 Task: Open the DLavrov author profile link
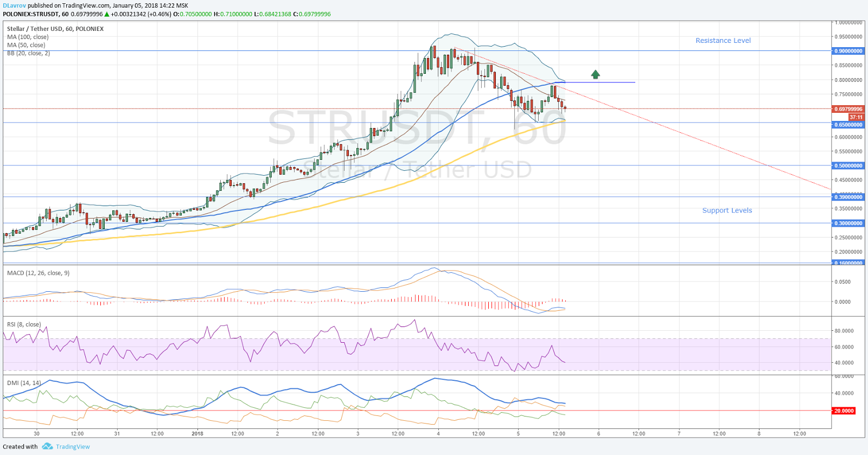[x=14, y=5]
